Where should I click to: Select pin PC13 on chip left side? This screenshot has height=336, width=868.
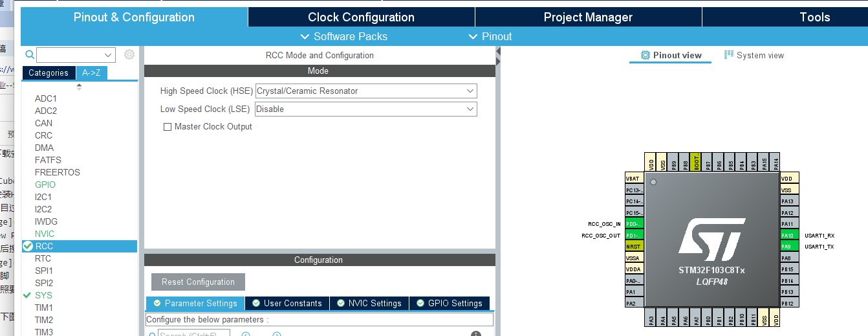click(635, 190)
